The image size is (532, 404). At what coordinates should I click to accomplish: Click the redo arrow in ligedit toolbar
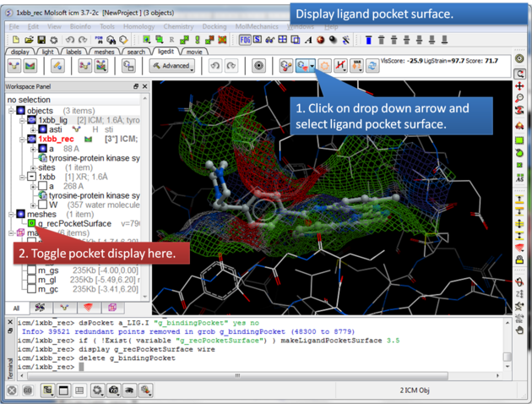click(231, 66)
